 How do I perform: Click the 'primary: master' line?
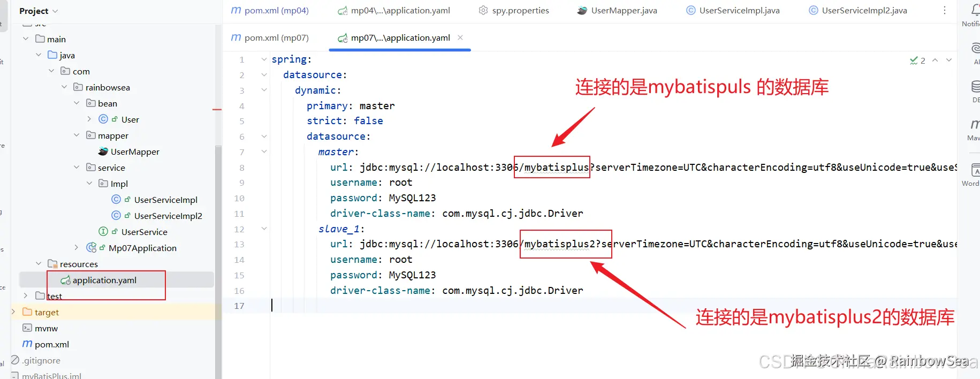tap(351, 105)
